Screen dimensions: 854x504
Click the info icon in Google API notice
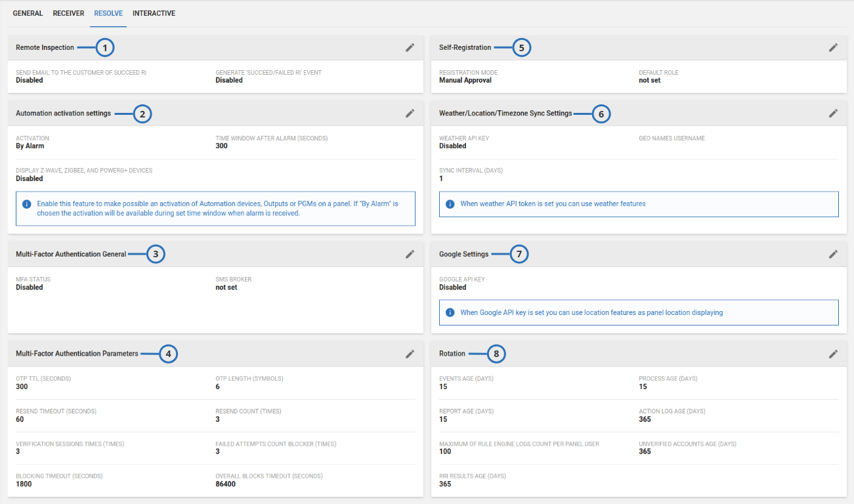pyautogui.click(x=450, y=313)
